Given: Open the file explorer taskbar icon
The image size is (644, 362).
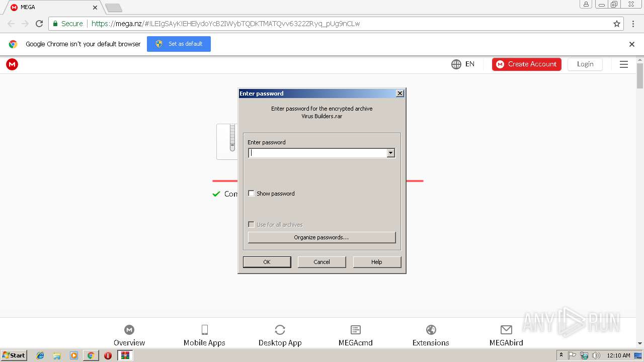Looking at the screenshot, I should click(57, 355).
